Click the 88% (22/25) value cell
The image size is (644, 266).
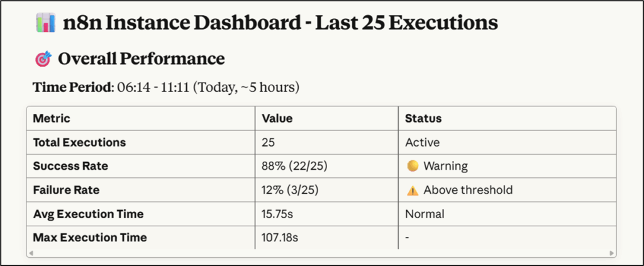[x=292, y=166]
